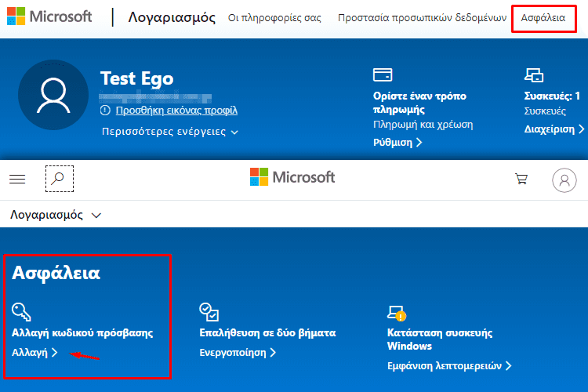This screenshot has height=392, width=588.
Task: Open Οι πληροφορίες σας tab
Action: pos(274,17)
